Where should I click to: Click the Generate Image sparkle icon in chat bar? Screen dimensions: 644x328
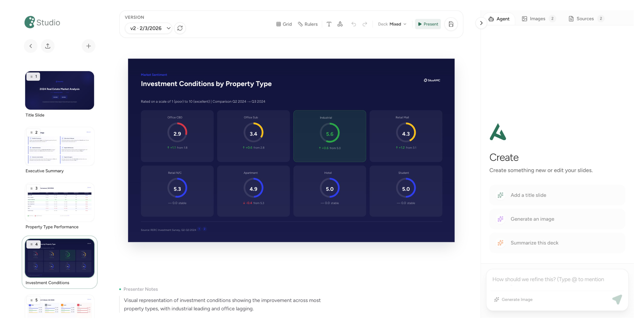496,299
